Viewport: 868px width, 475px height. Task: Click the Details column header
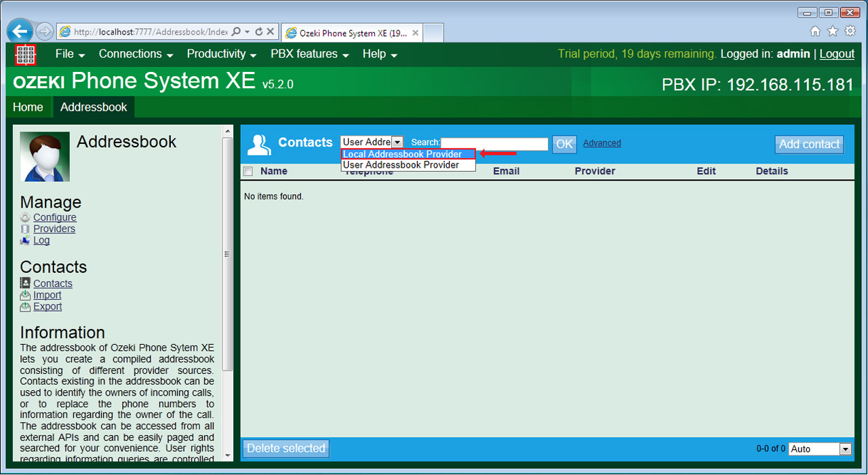(x=772, y=171)
